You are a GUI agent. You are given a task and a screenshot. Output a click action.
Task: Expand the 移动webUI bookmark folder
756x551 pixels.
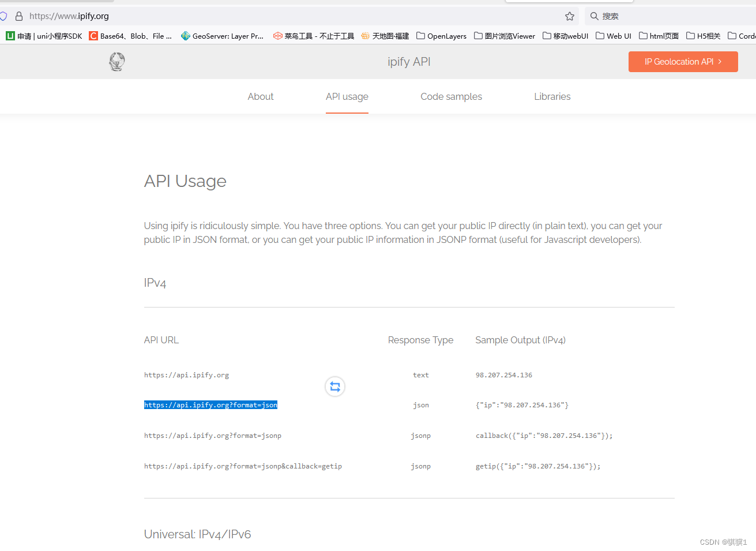click(566, 36)
